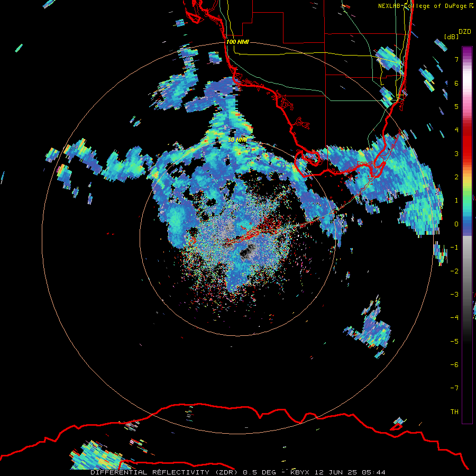
Task: Click the 4 value on the color scale
Action: (456, 130)
